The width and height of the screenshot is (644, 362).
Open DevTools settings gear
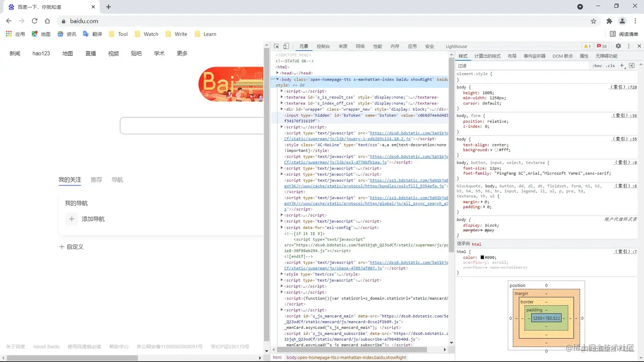pyautogui.click(x=618, y=46)
